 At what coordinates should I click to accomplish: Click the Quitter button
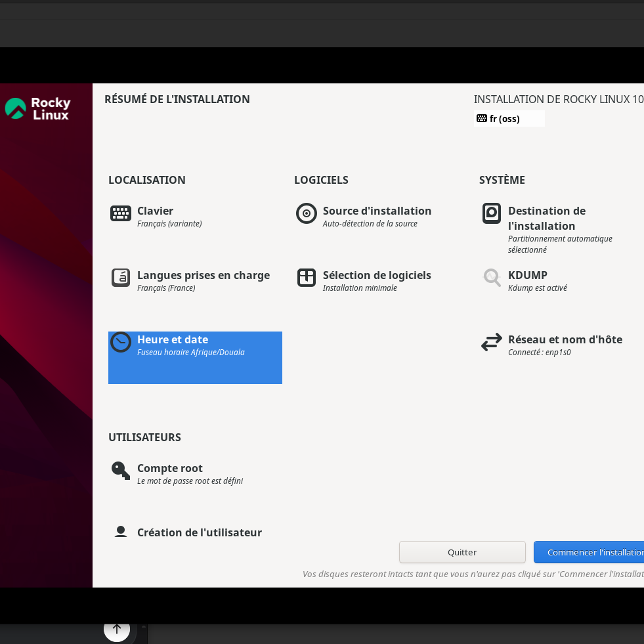coord(462,552)
